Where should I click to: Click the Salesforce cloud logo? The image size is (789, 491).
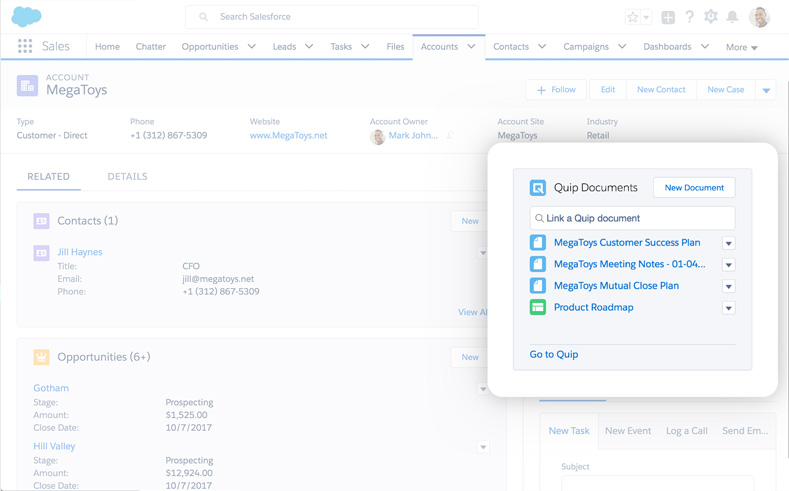(26, 17)
